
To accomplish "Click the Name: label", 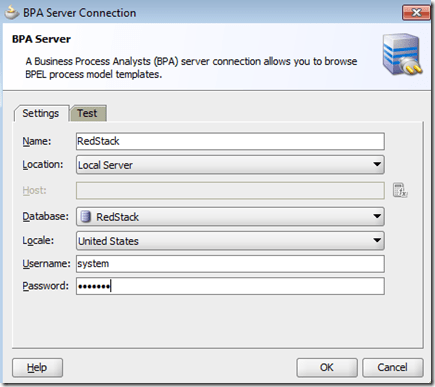I will tap(37, 141).
